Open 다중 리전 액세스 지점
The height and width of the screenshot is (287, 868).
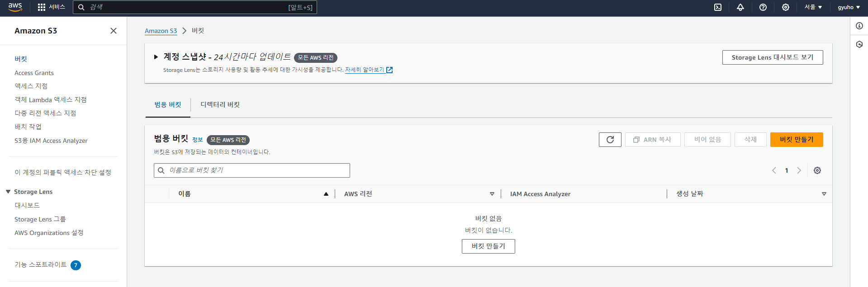tap(45, 113)
